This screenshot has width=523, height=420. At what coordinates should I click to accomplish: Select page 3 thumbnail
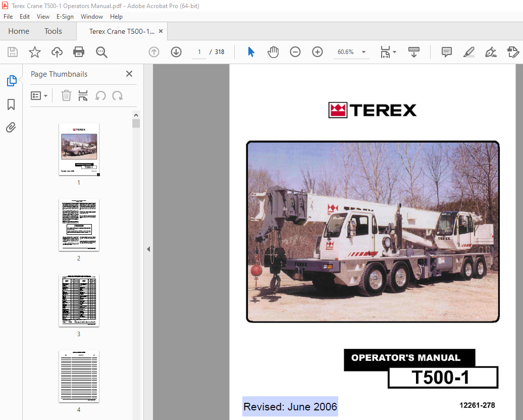coord(79,300)
